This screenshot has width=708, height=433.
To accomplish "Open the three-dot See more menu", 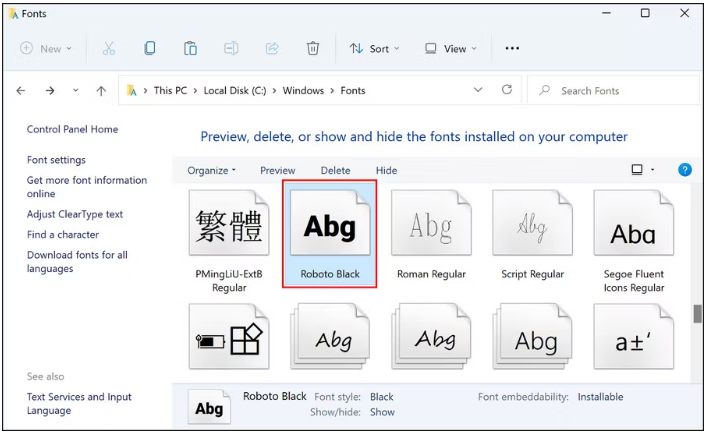I will [x=512, y=48].
